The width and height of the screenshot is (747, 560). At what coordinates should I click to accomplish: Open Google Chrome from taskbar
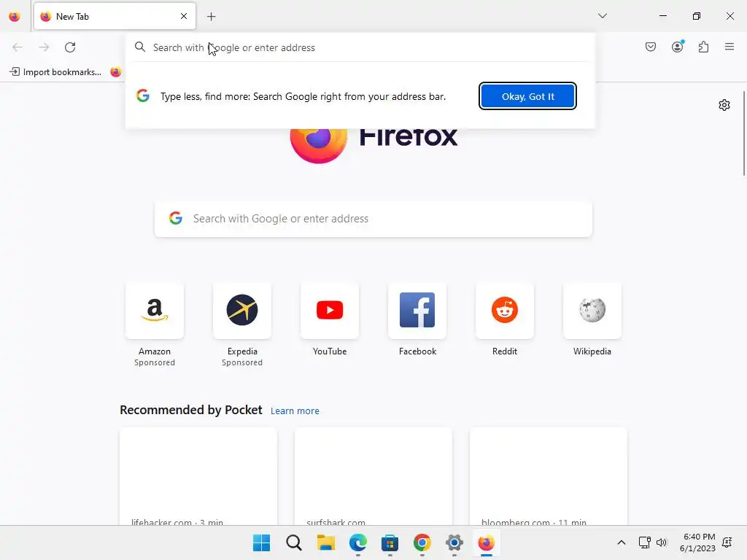[x=422, y=542]
